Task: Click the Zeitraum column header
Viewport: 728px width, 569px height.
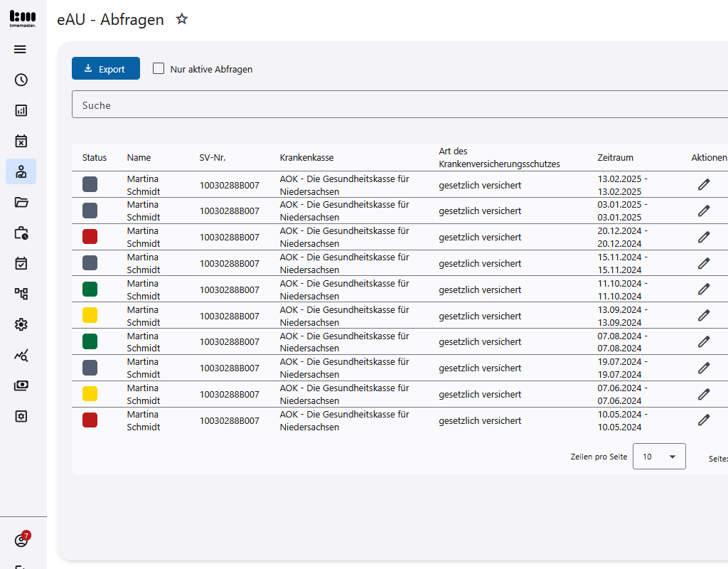Action: (615, 158)
